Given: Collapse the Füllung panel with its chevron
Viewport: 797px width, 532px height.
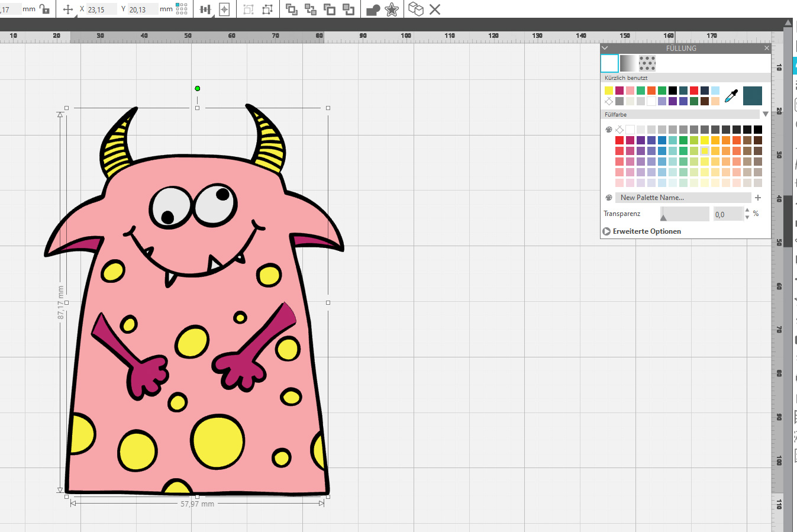Looking at the screenshot, I should [x=605, y=48].
